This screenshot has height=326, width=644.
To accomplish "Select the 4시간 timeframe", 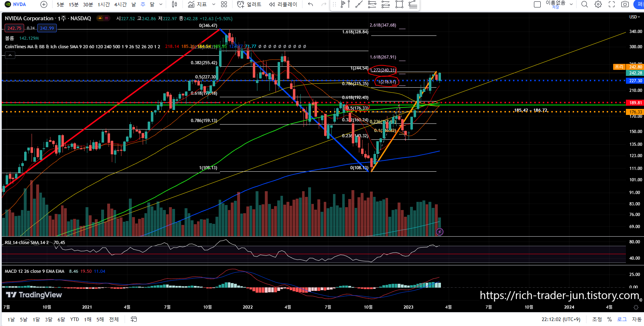I will click(120, 4).
